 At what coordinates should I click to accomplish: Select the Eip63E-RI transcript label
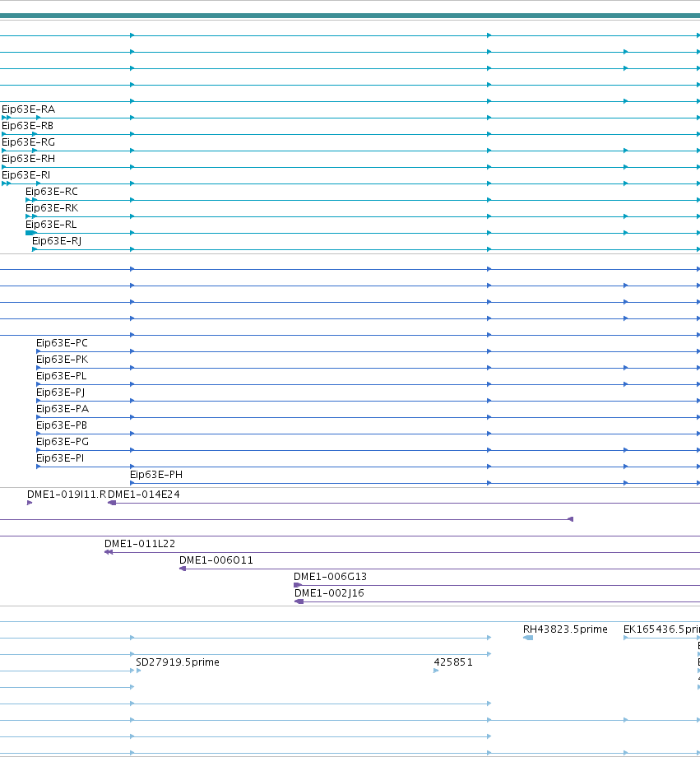(26, 175)
